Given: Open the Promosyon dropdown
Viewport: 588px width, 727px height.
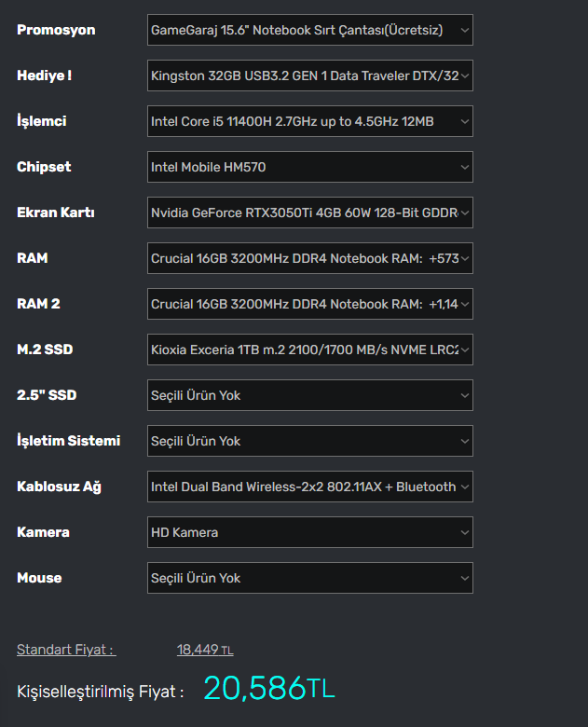Looking at the screenshot, I should (x=309, y=30).
